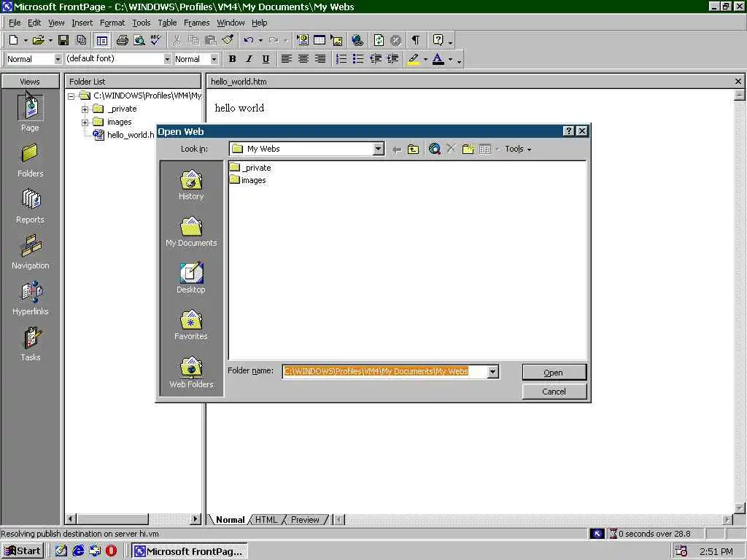The height and width of the screenshot is (560, 747).
Task: Switch to Reports view icon
Action: [x=30, y=206]
